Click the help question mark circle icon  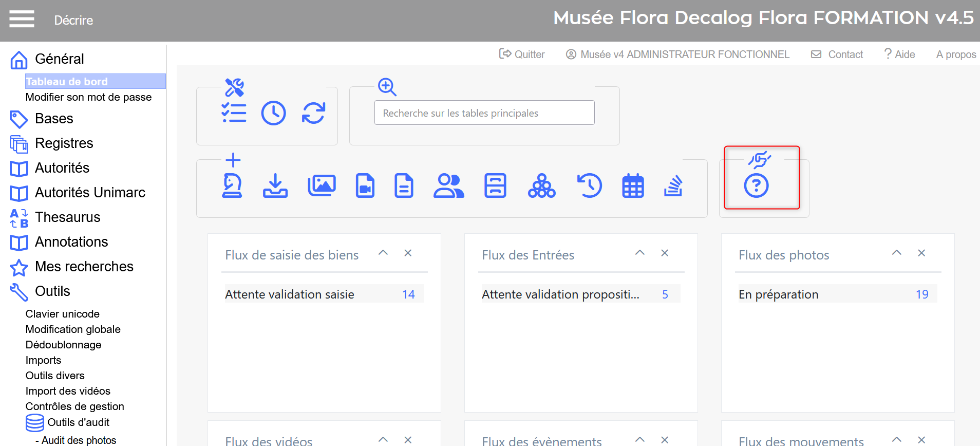756,185
